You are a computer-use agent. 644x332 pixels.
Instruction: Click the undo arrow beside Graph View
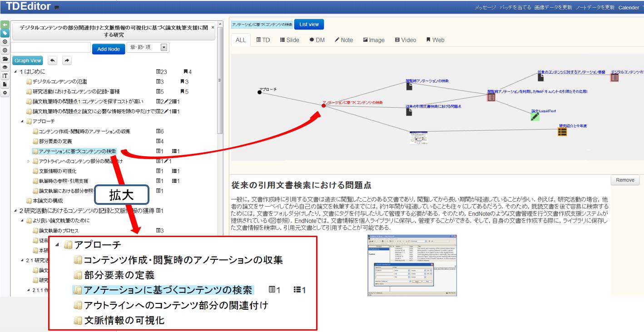pyautogui.click(x=53, y=60)
